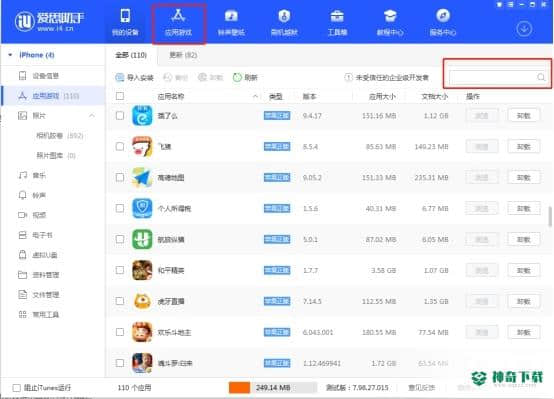Click the vertical scrollbar of the app list

click(x=550, y=216)
